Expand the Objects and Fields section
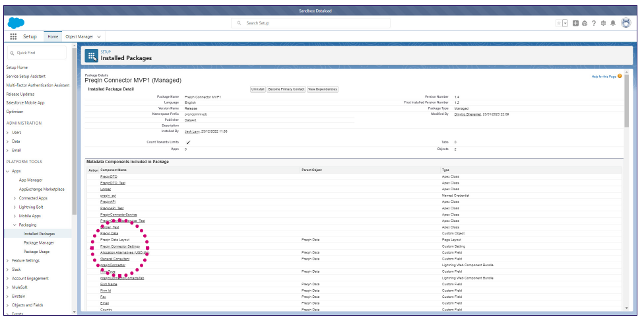The width and height of the screenshot is (644, 319). coord(8,305)
